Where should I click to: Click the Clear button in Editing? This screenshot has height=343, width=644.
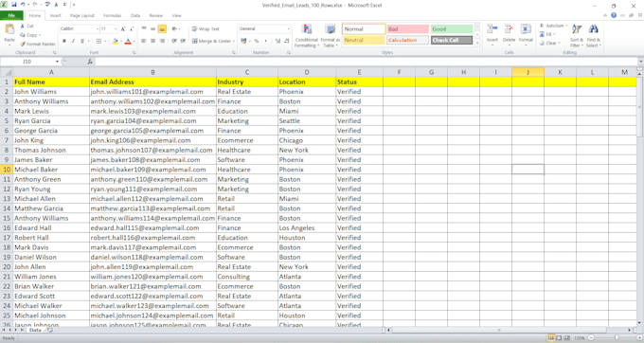(x=549, y=43)
